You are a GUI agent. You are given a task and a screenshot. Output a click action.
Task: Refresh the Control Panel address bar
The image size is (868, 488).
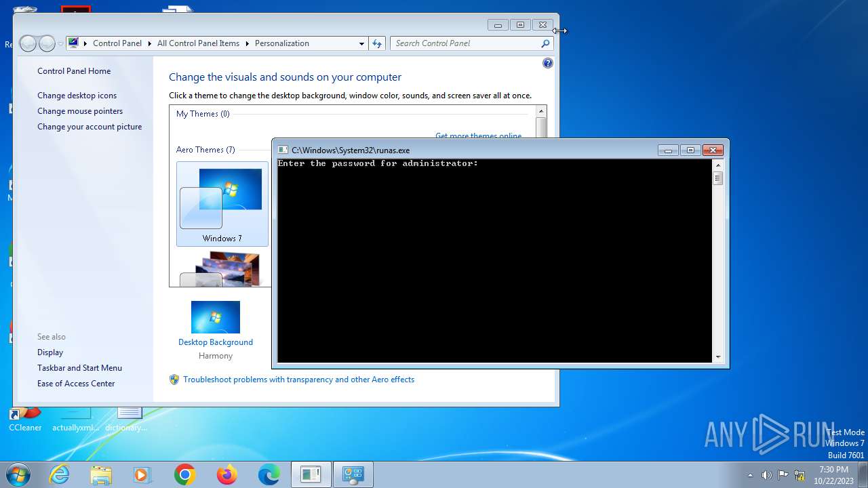(x=377, y=43)
